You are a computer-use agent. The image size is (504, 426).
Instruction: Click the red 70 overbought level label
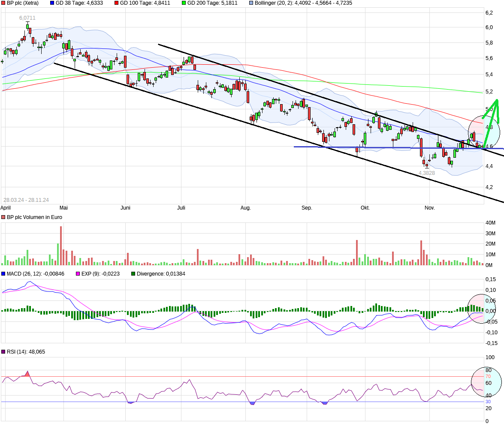[x=488, y=376]
